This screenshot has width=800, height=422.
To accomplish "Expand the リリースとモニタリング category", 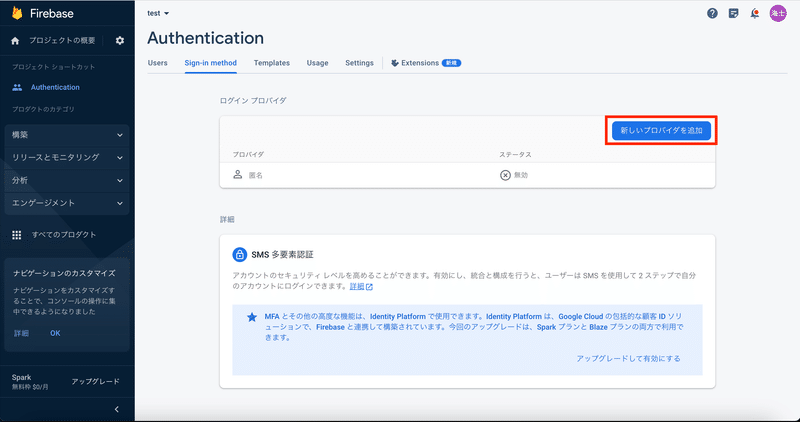I will 67,158.
